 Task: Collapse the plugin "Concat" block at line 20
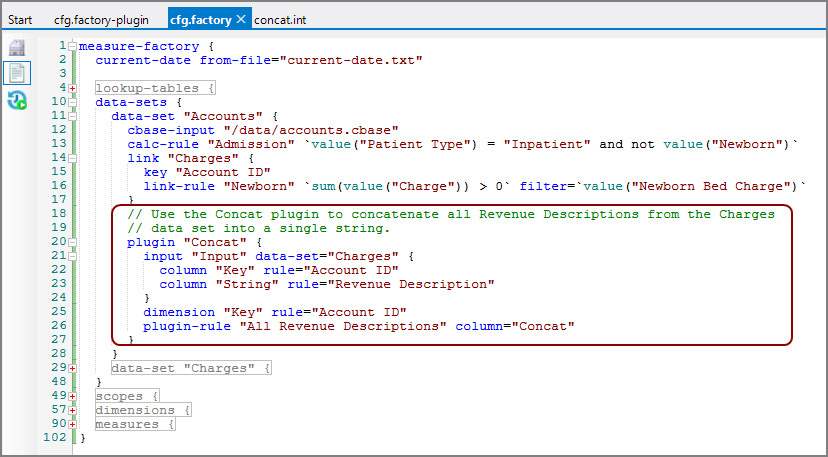(72, 242)
